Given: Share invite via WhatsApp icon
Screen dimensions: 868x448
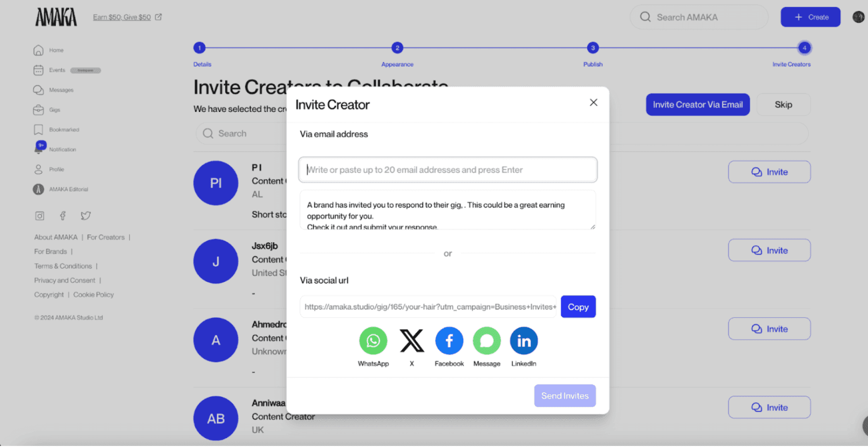Looking at the screenshot, I should 373,341.
